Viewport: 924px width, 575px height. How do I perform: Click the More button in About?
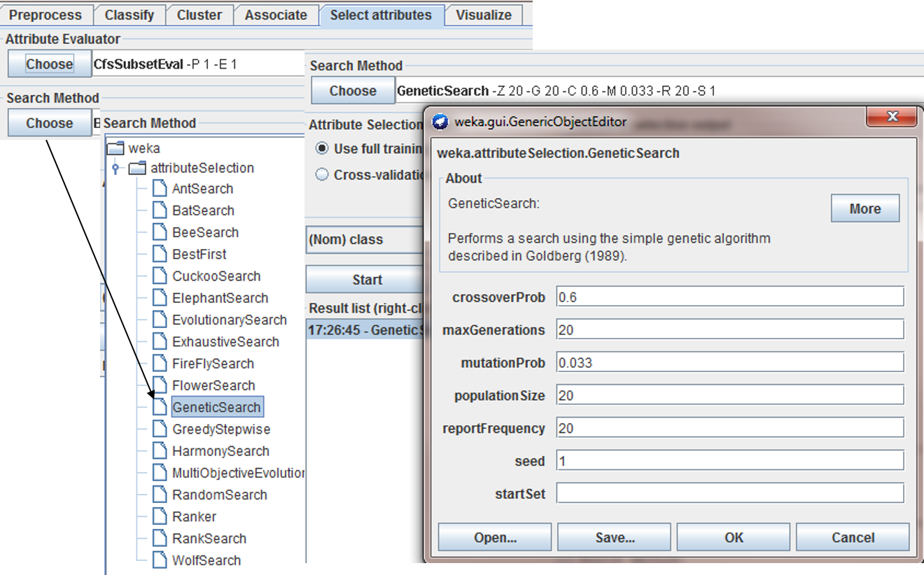click(865, 208)
